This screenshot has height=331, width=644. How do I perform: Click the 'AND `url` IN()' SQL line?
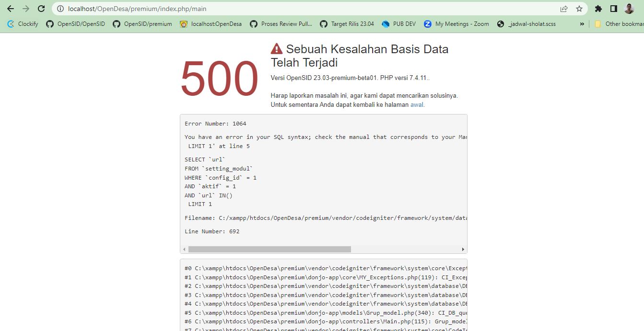[x=209, y=195]
